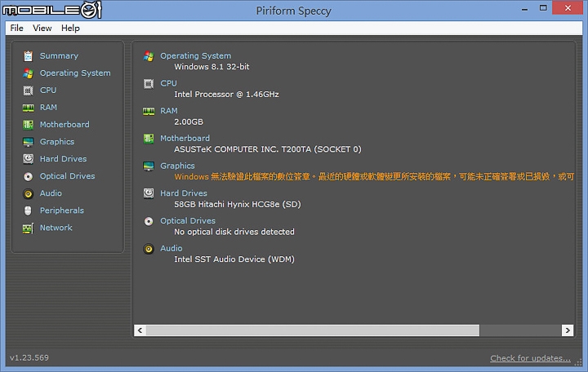Viewport: 588px width, 372px height.
Task: Click the horizontal scrollbar left arrow
Action: coord(140,330)
